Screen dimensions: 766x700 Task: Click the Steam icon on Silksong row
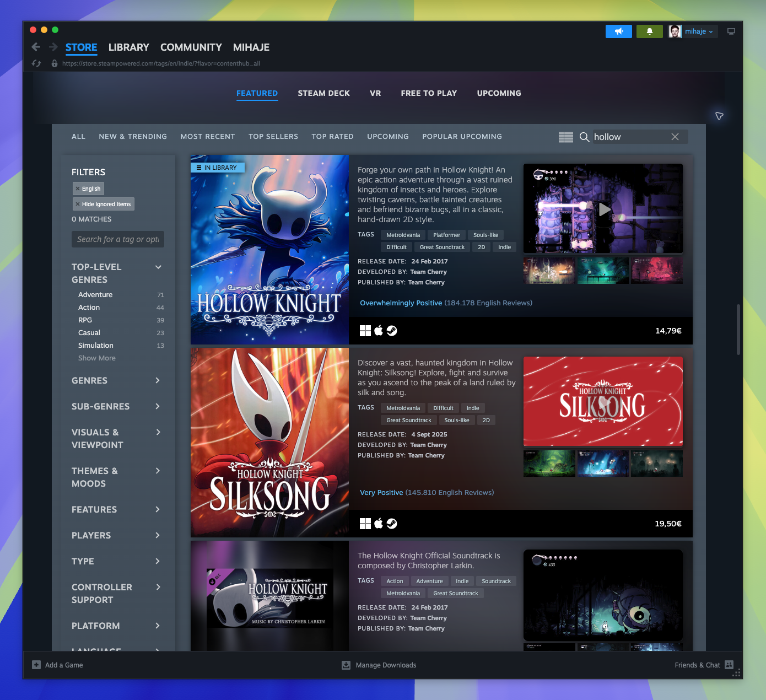392,524
